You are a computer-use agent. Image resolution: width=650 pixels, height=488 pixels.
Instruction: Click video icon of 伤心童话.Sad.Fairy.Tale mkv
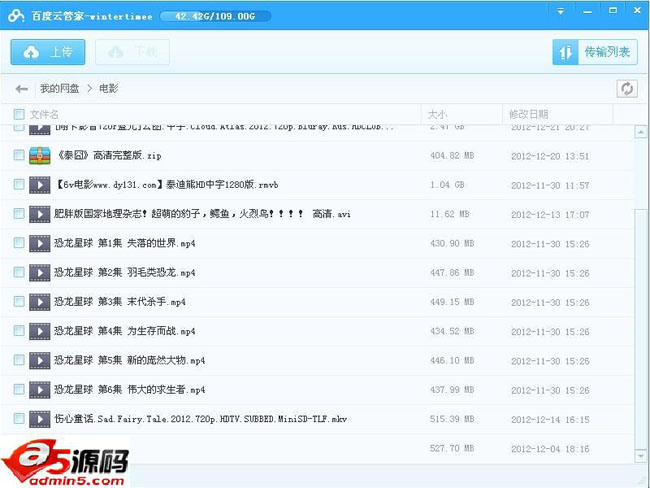(40, 419)
